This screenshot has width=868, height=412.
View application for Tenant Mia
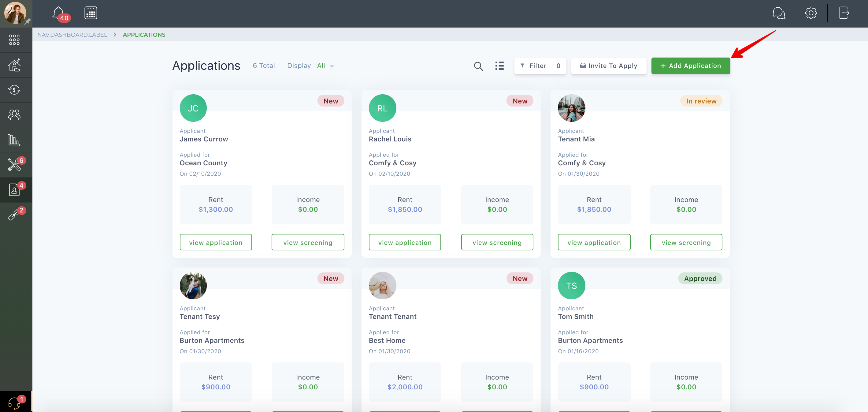coord(594,242)
